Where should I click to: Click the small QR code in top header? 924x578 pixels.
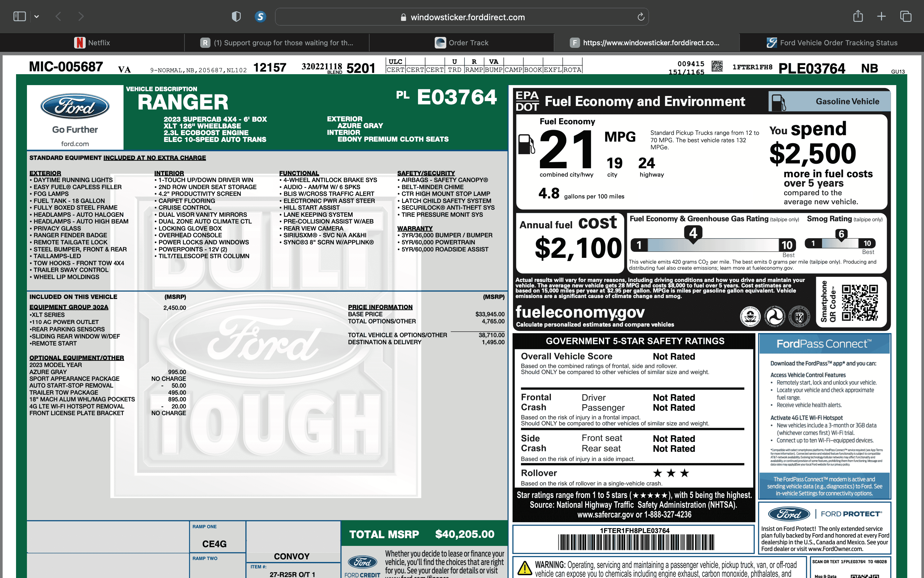click(717, 66)
